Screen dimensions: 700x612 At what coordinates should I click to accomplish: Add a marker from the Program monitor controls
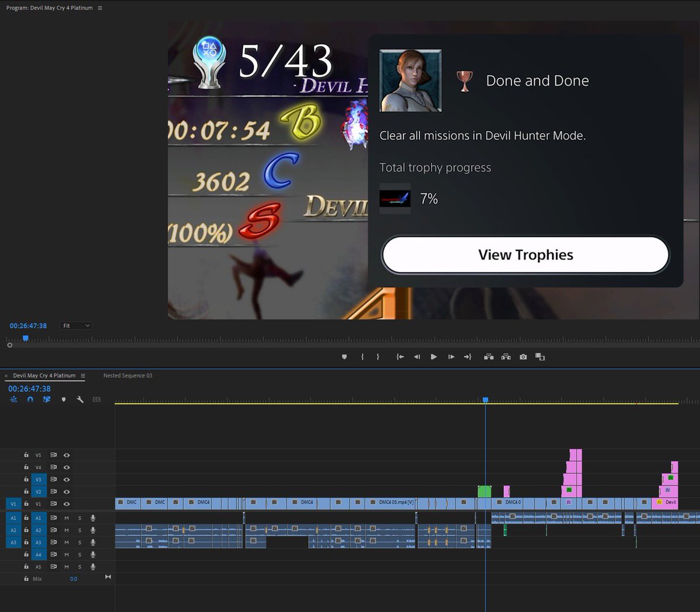point(344,357)
